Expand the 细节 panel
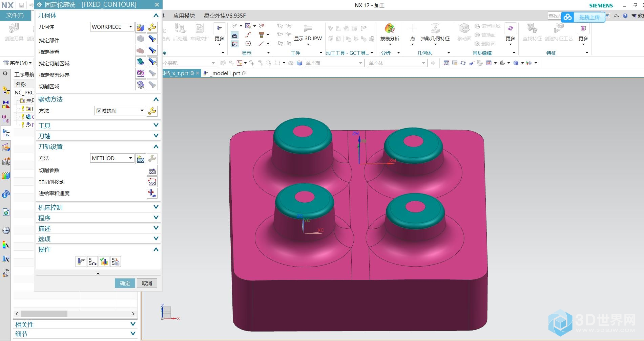 (75, 334)
